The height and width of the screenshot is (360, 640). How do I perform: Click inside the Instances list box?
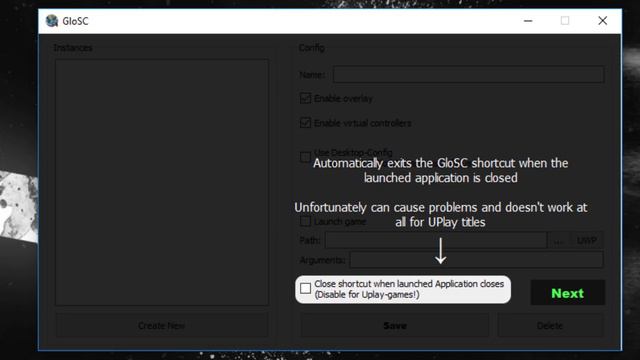162,182
